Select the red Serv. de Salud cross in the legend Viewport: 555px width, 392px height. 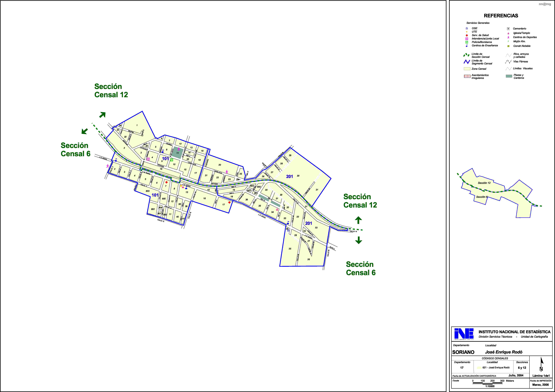467,35
